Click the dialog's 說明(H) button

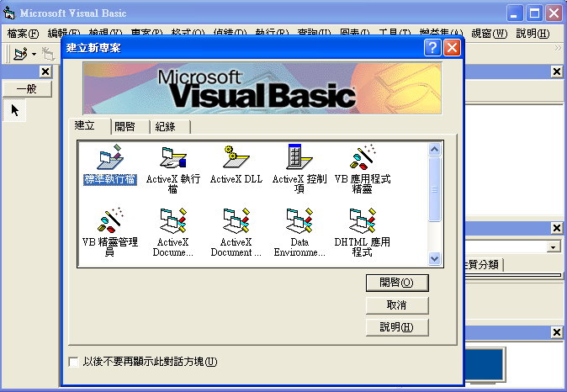point(397,326)
